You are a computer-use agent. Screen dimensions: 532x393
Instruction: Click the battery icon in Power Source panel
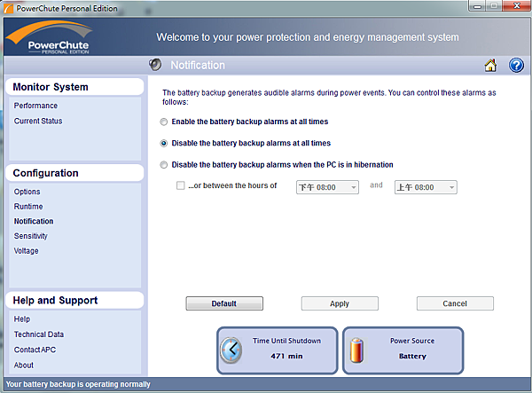pyautogui.click(x=356, y=350)
